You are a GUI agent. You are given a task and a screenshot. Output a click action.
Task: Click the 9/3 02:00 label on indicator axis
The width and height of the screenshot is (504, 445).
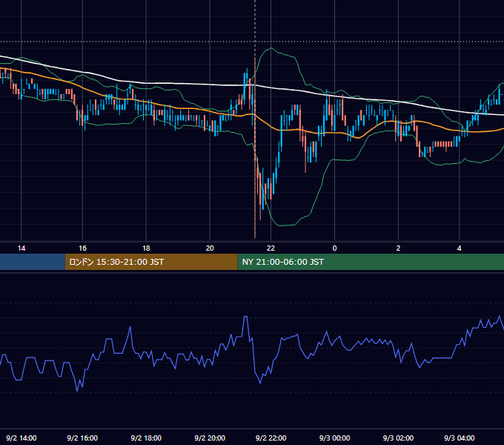point(398,438)
